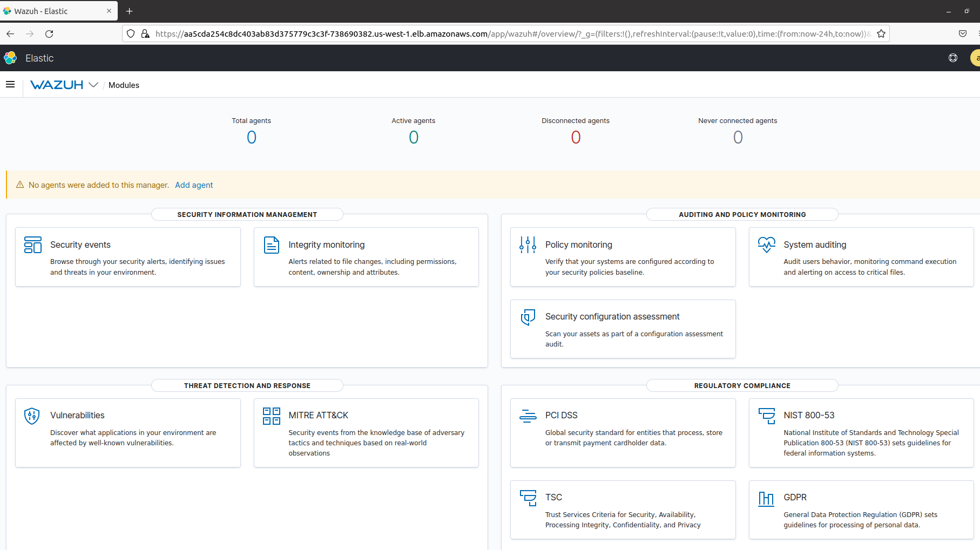
Task: Click the WAZUH logo
Action: point(57,85)
